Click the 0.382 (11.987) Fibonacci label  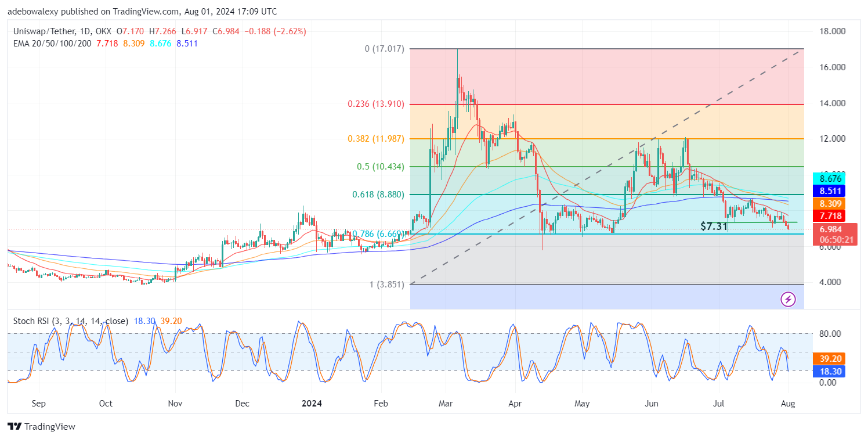click(x=377, y=139)
